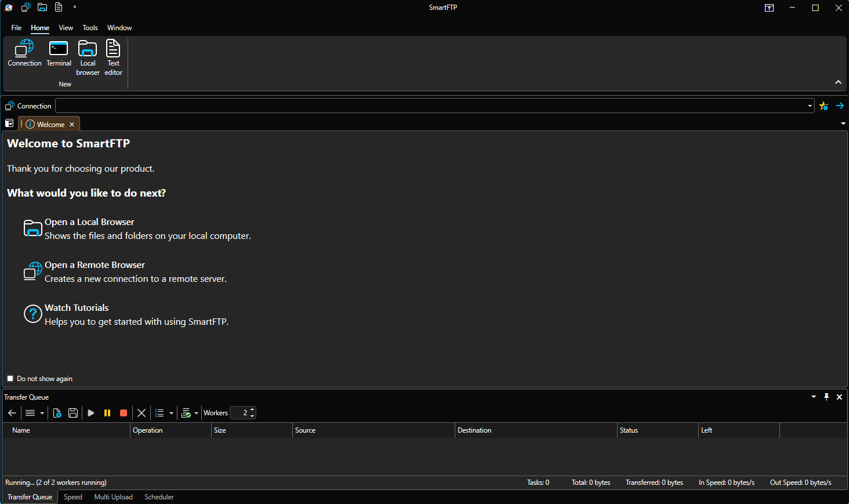Image resolution: width=849 pixels, height=504 pixels.
Task: Sort by the Source column header
Action: 373,430
